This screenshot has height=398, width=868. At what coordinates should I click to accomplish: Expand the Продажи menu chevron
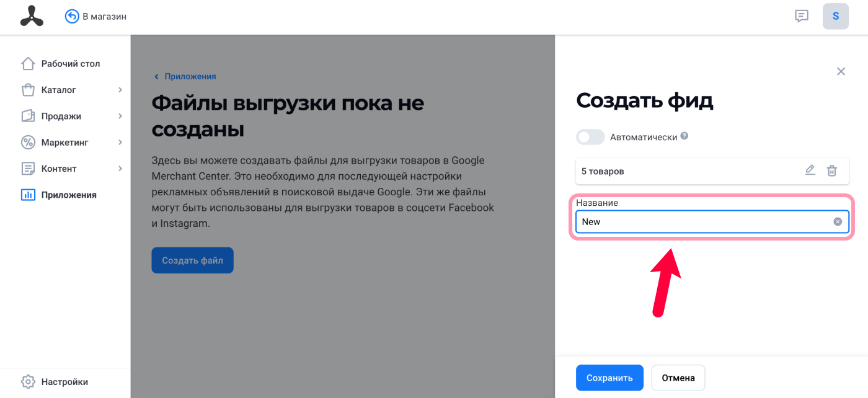coord(120,116)
